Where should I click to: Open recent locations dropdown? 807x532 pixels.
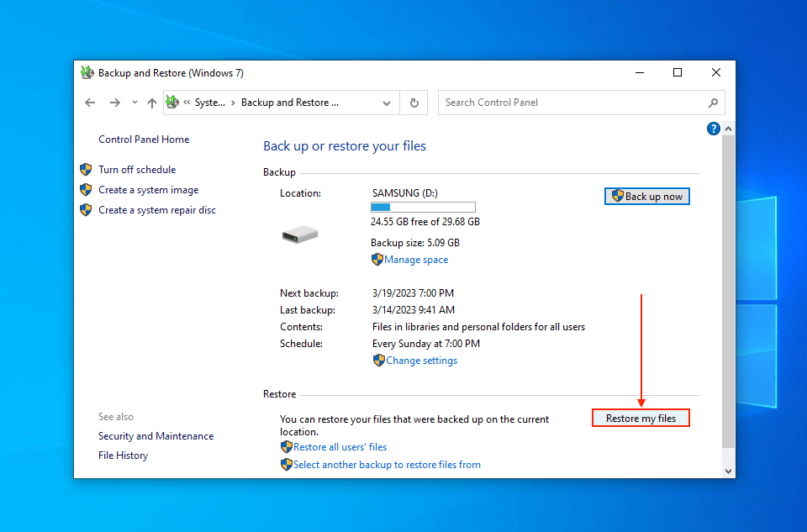134,103
